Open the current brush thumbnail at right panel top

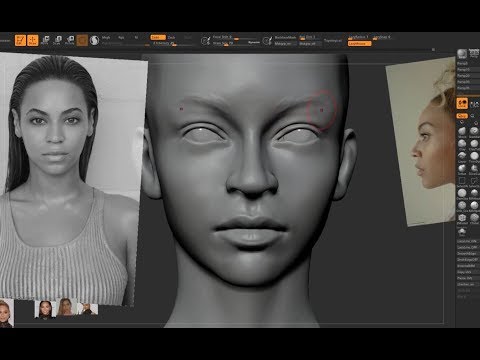[x=462, y=54]
